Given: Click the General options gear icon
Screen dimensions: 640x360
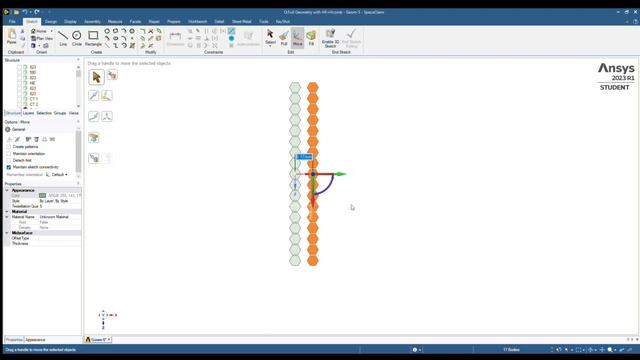Looking at the screenshot, I should click(x=8, y=129).
